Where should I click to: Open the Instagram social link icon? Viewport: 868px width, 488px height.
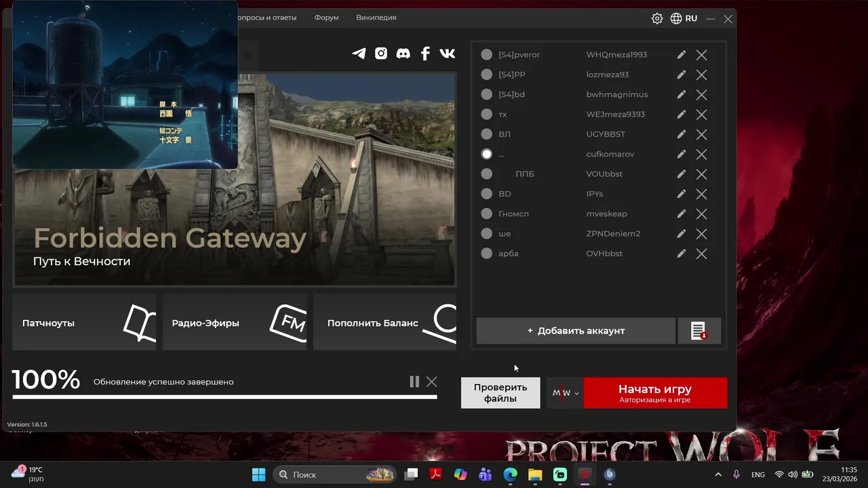(381, 54)
